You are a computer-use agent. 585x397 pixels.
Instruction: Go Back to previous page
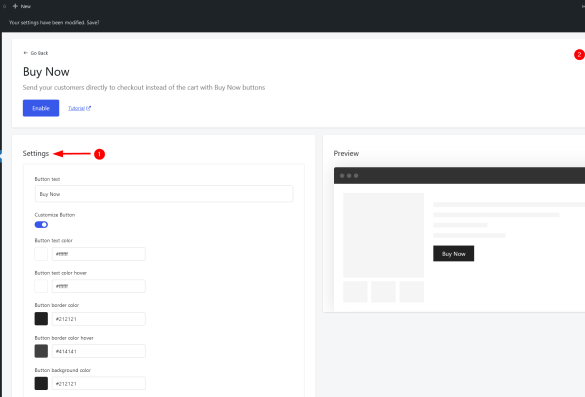[36, 53]
